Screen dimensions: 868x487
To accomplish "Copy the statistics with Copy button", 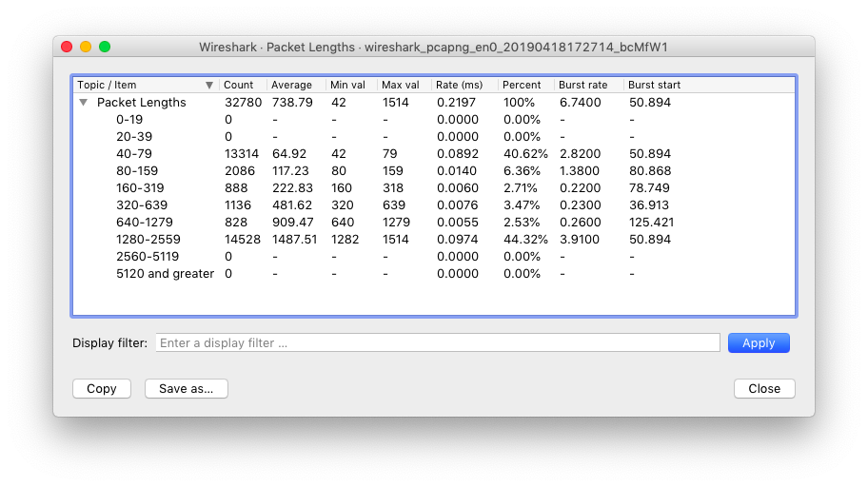I will (101, 388).
